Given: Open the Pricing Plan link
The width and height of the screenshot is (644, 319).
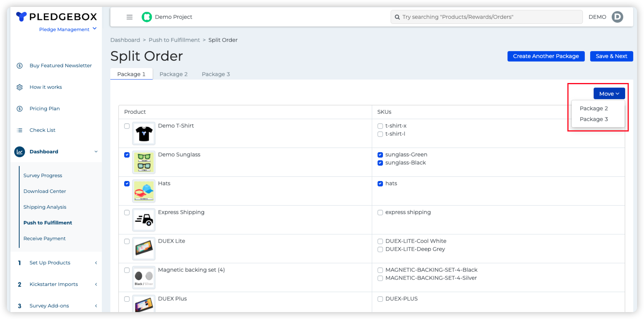Looking at the screenshot, I should pos(45,109).
